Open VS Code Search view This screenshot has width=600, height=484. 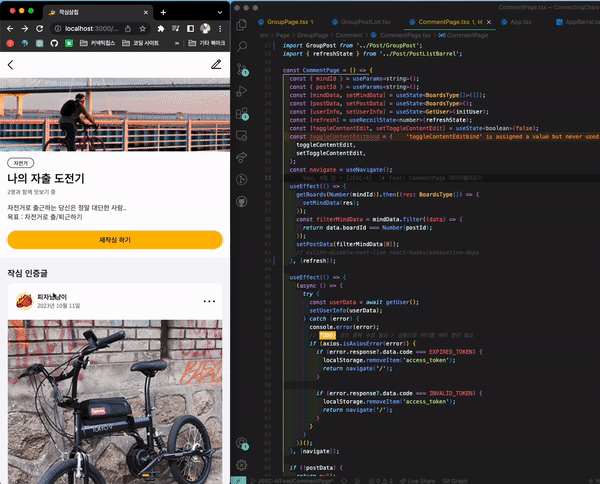coord(241,47)
